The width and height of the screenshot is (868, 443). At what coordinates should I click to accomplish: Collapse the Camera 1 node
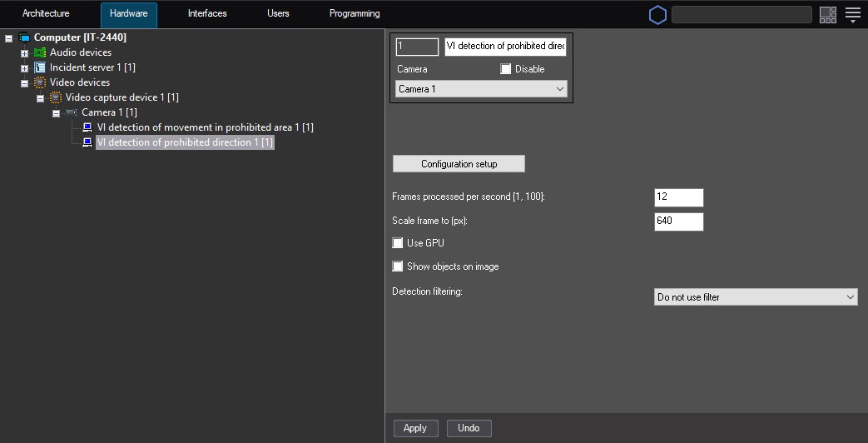pos(56,113)
